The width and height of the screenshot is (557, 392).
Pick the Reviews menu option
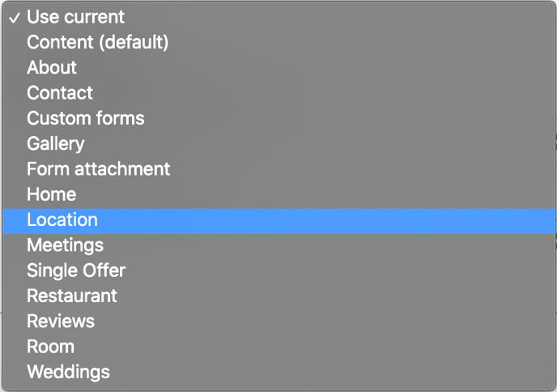tap(61, 321)
